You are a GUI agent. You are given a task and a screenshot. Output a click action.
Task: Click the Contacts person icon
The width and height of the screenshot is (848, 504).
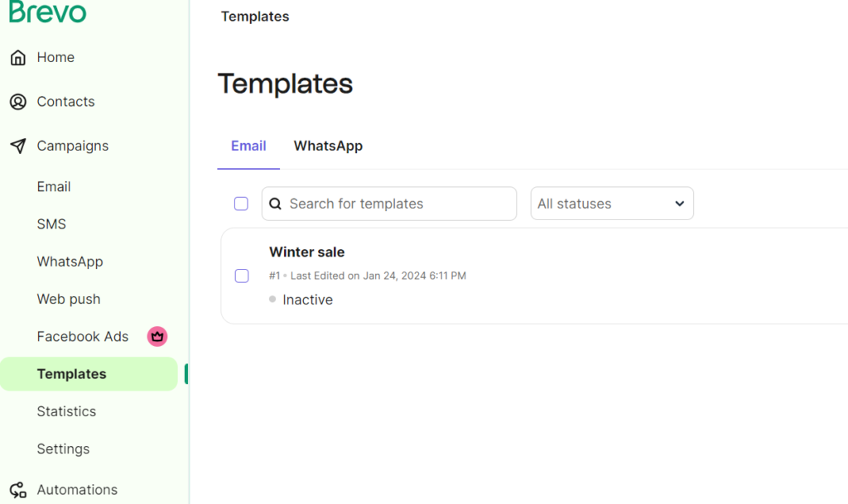coord(17,102)
